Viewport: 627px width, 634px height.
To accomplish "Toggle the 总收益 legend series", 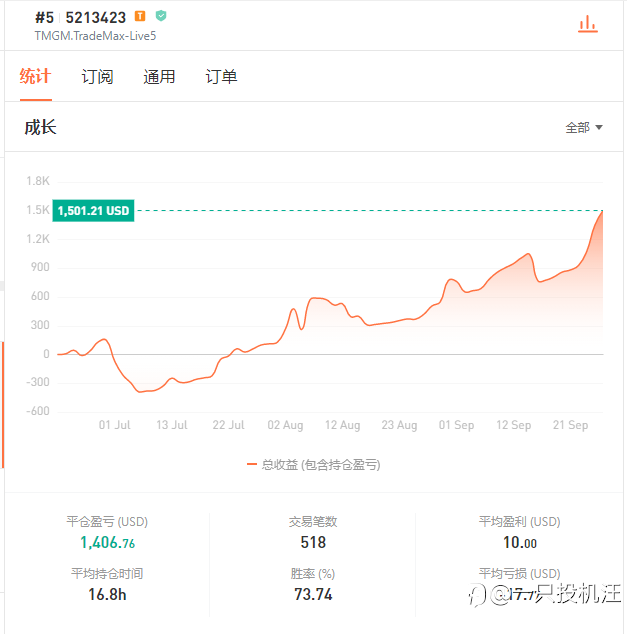I will point(313,464).
